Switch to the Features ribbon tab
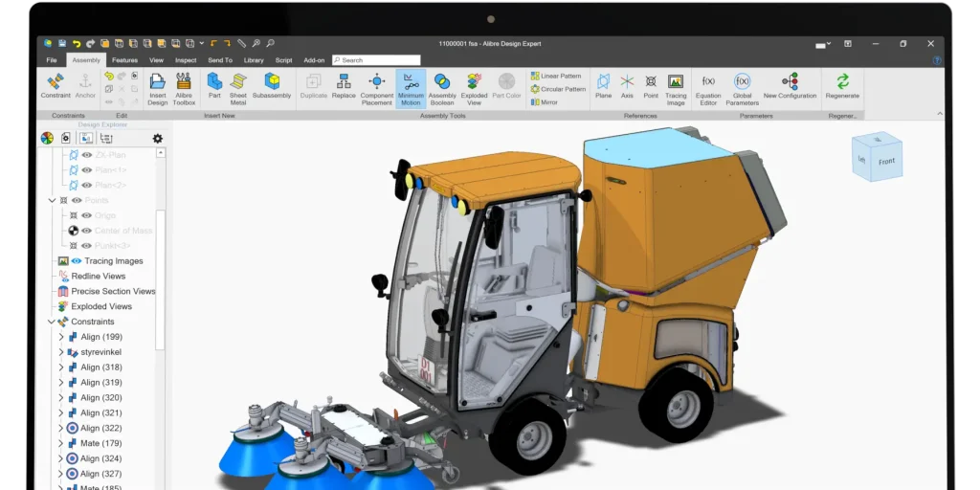The width and height of the screenshot is (980, 490). [x=124, y=60]
